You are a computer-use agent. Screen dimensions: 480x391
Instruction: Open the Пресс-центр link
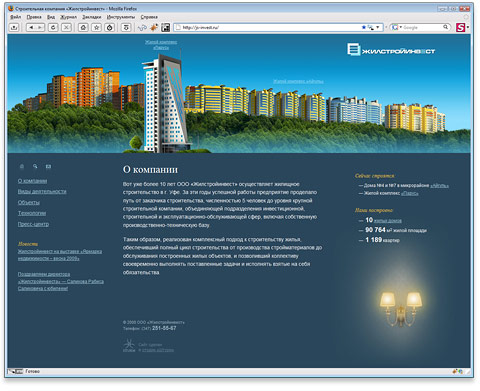[x=33, y=224]
